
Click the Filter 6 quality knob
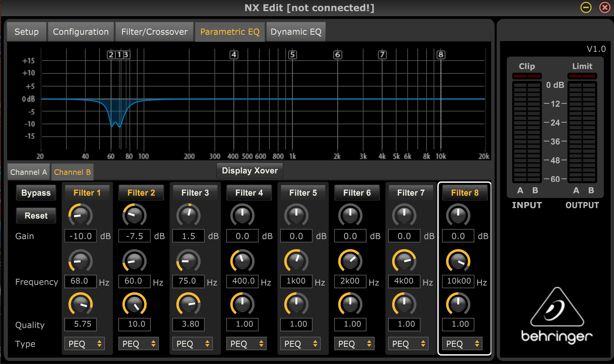tap(350, 304)
